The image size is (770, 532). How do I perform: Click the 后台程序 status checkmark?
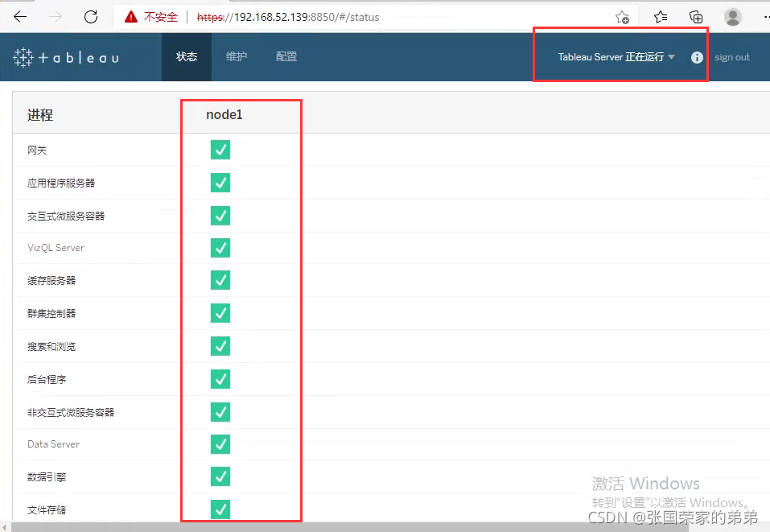(x=220, y=379)
